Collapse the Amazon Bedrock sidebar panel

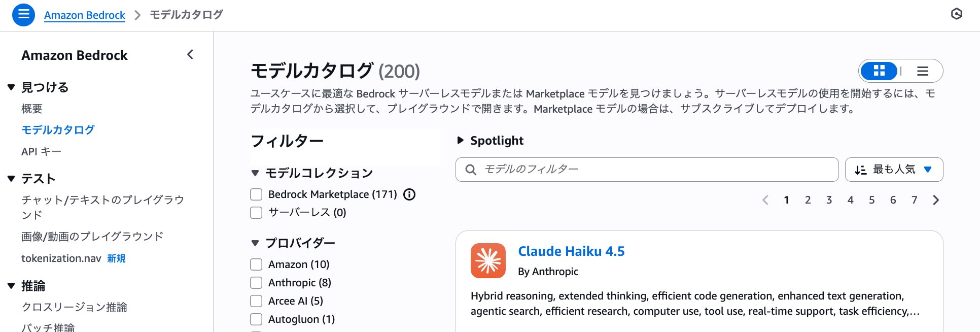coord(190,55)
